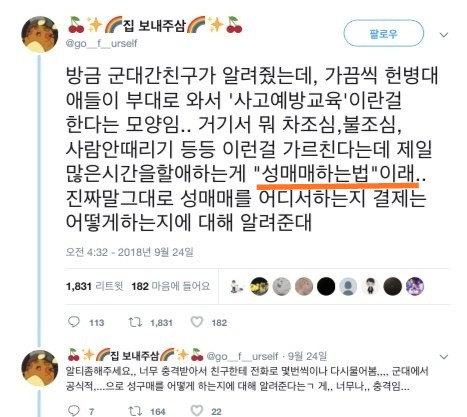Open @go__f__urself handle under main tweet name
The width and height of the screenshot is (467, 417).
coord(101,44)
